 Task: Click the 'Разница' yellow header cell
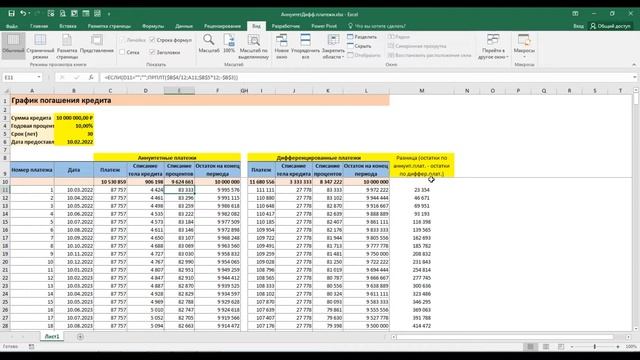(x=422, y=165)
